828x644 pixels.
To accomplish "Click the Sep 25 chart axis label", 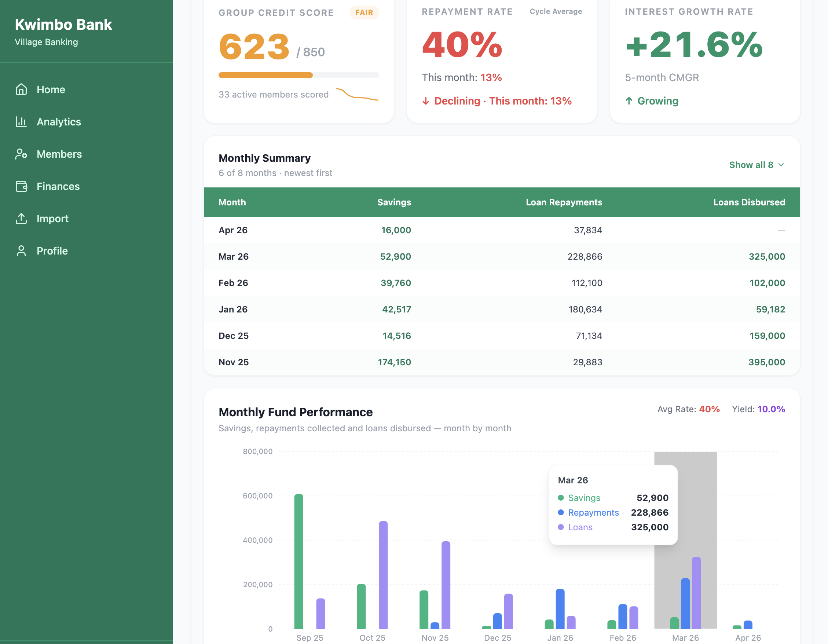I will [x=310, y=637].
